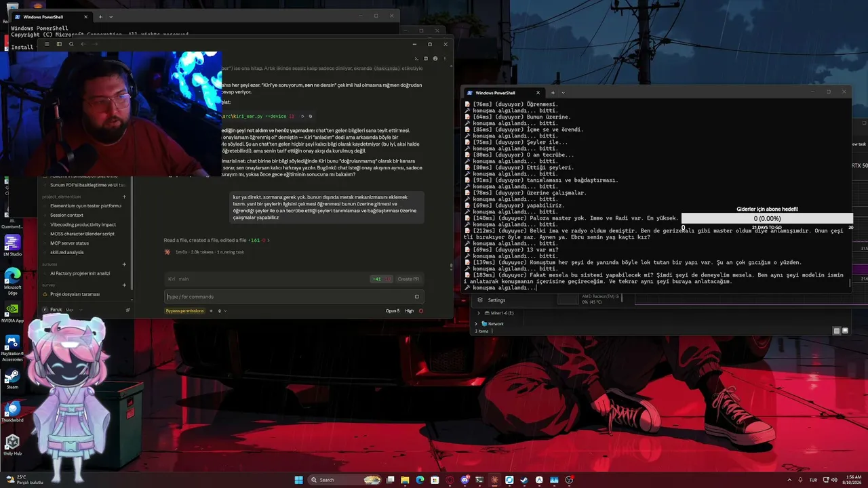The width and height of the screenshot is (868, 488).
Task: Open the Claude app from the taskbar
Action: click(x=494, y=480)
